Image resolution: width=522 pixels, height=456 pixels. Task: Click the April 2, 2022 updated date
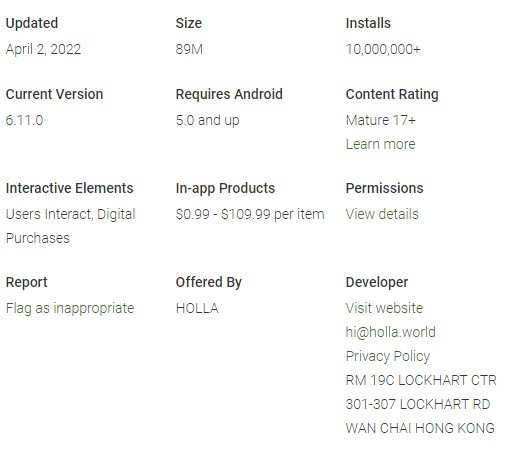tap(43, 49)
